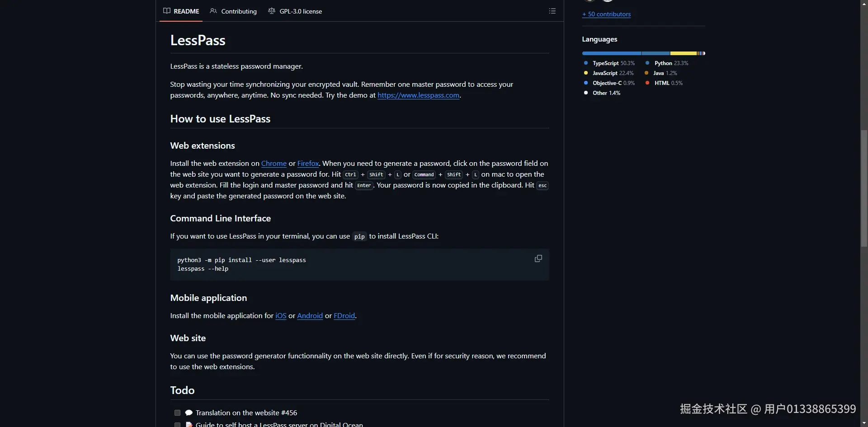Click the 'ctrl' key label
The image size is (868, 427).
(350, 174)
